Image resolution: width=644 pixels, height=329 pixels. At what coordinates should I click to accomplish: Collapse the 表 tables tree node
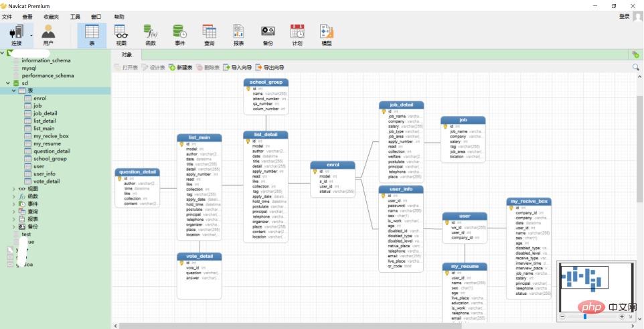point(14,90)
